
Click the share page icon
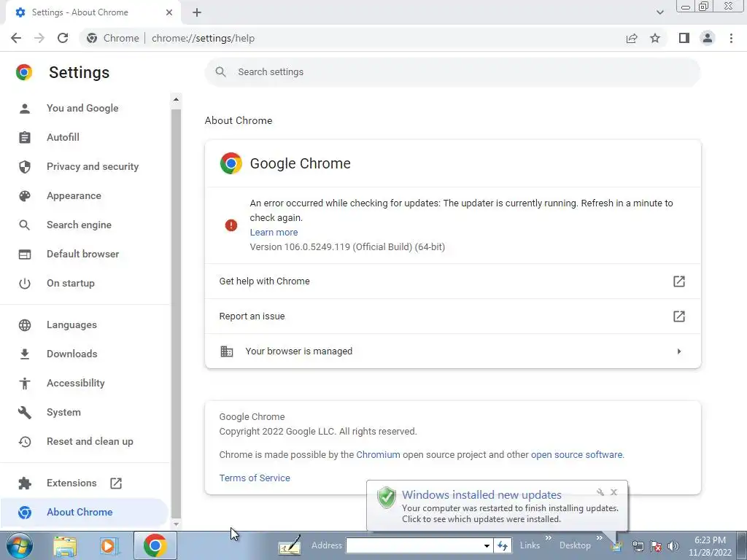pyautogui.click(x=632, y=38)
